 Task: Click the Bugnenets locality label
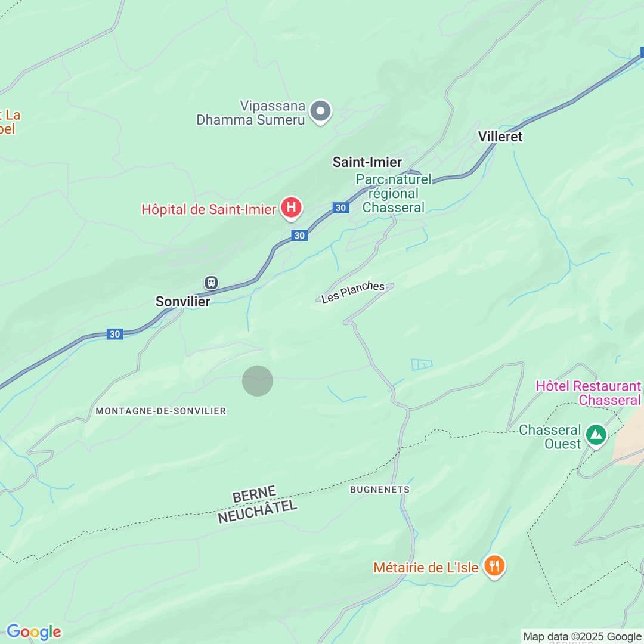[x=380, y=489]
